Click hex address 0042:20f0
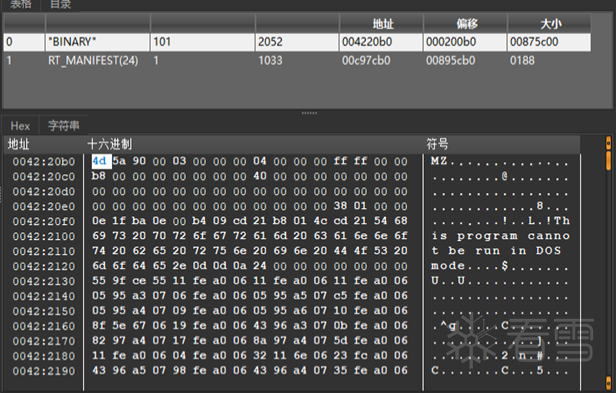The image size is (616, 393). tap(44, 221)
